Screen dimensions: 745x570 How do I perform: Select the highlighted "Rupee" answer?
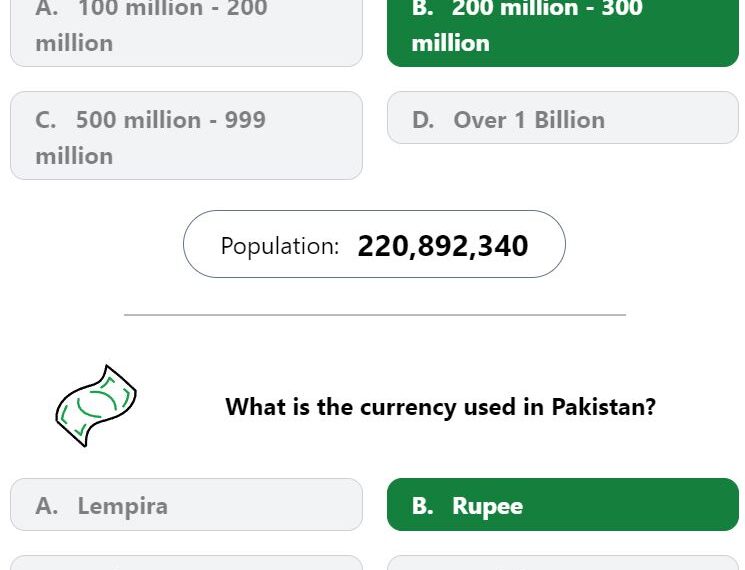pyautogui.click(x=563, y=505)
